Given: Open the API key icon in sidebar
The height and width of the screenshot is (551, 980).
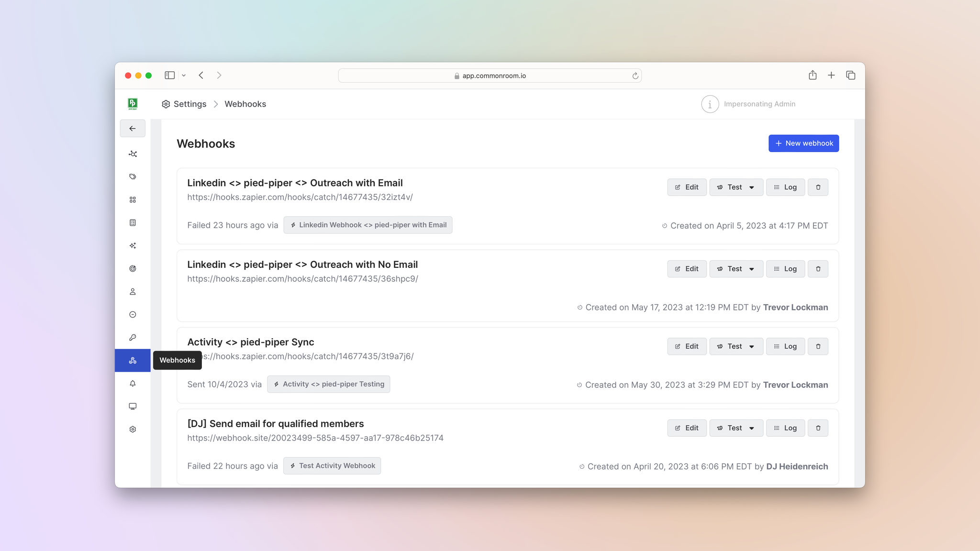Looking at the screenshot, I should (x=133, y=338).
